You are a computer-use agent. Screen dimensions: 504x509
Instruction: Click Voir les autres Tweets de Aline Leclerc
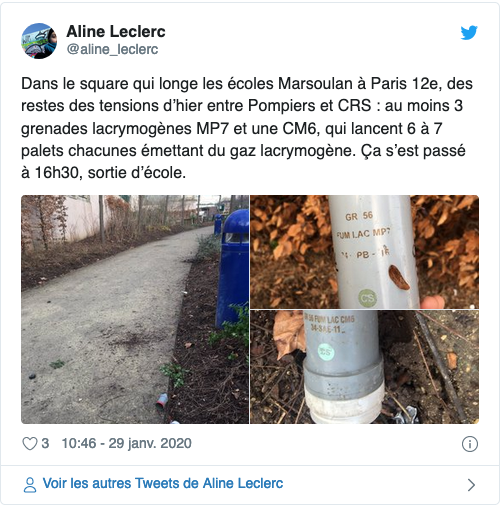point(163,483)
